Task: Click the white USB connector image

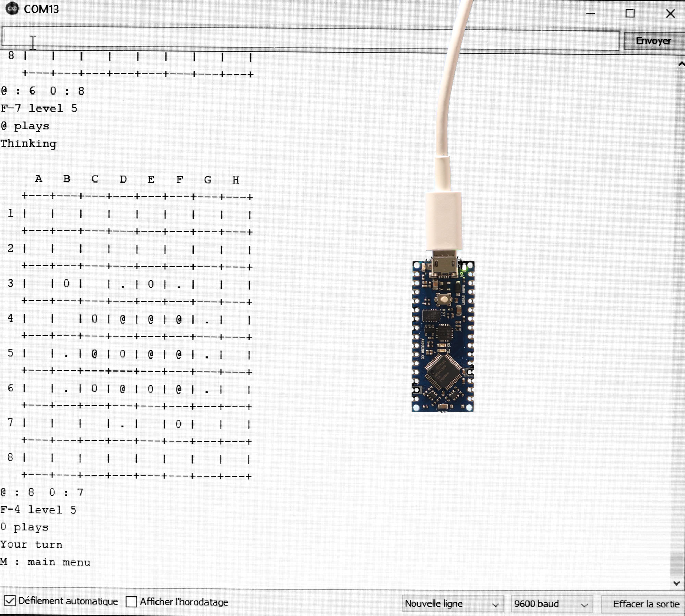Action: coord(444,221)
